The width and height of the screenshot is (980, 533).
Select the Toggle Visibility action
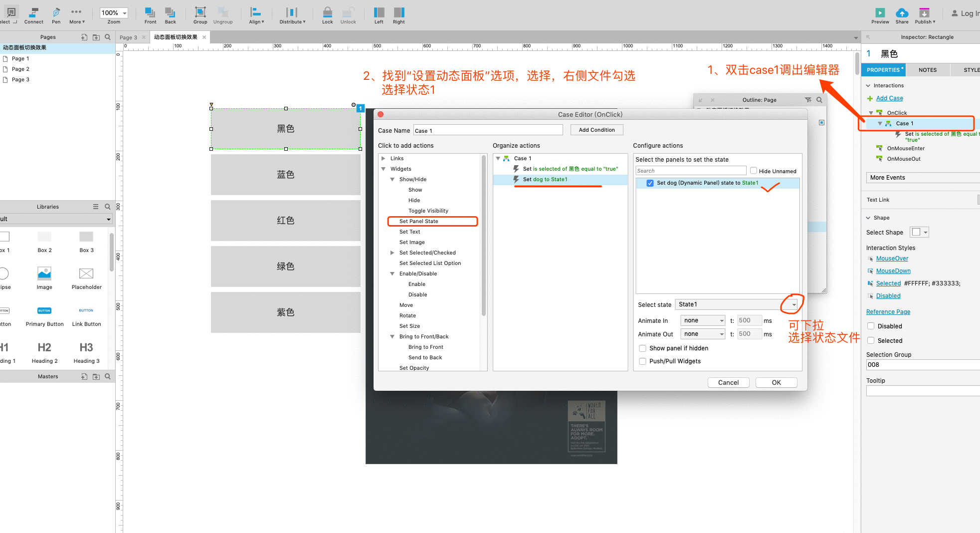tap(428, 211)
